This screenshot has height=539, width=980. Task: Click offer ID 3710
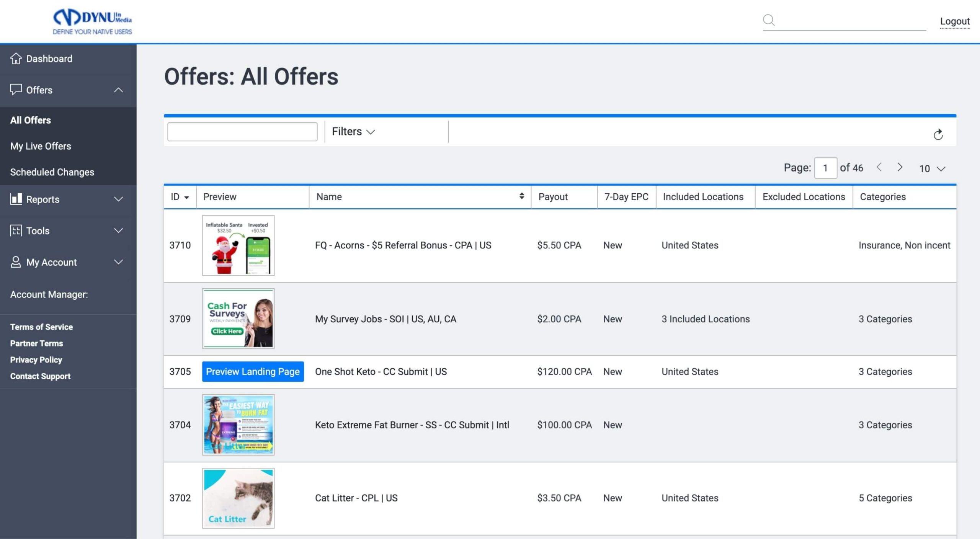180,245
